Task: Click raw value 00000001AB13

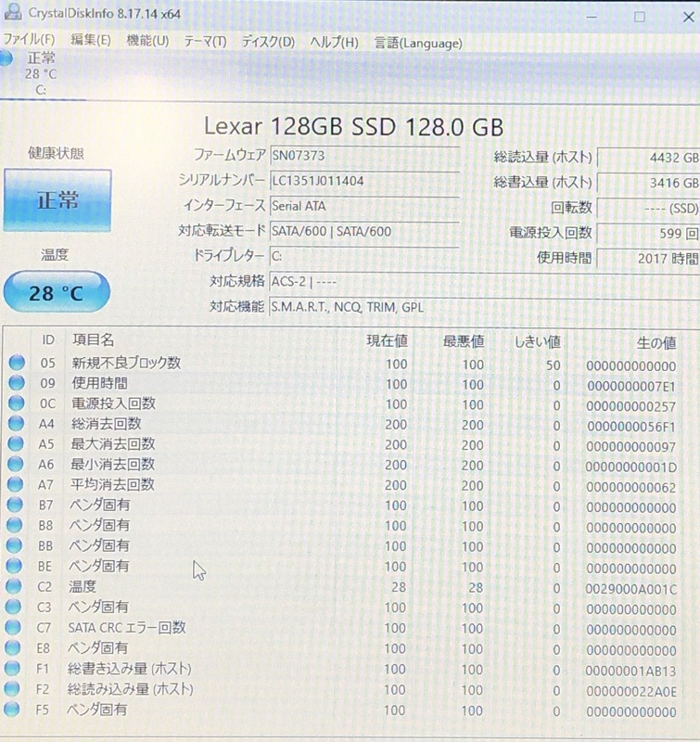Action: click(631, 672)
